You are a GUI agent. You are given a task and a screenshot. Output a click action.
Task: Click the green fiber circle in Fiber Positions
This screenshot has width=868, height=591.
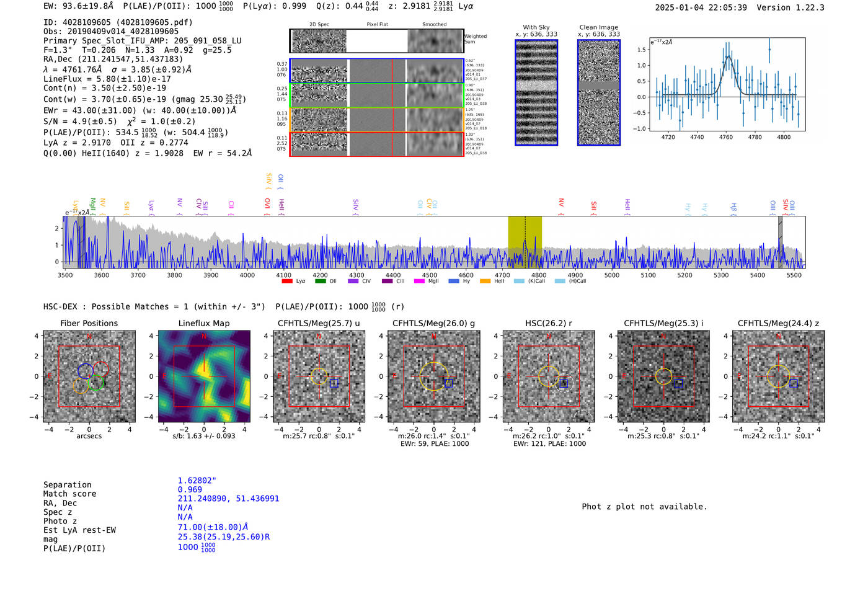tap(96, 383)
